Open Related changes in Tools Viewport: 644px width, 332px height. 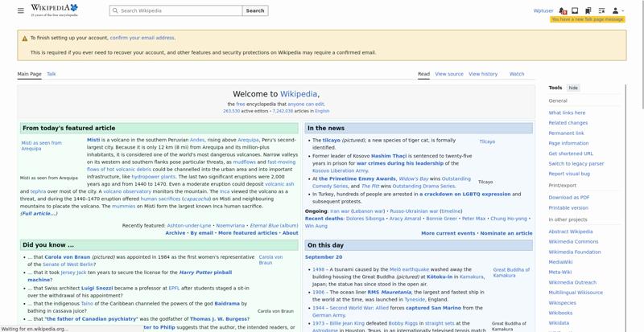point(568,123)
